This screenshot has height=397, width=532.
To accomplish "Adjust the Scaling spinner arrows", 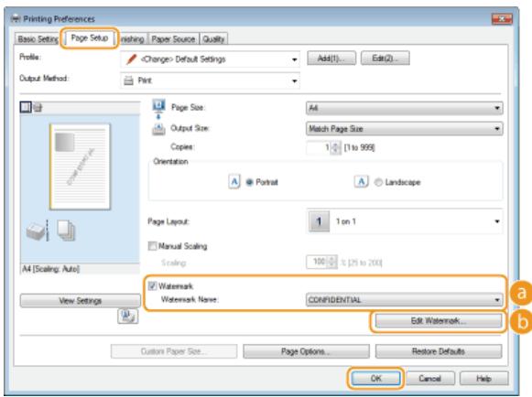I will point(332,262).
